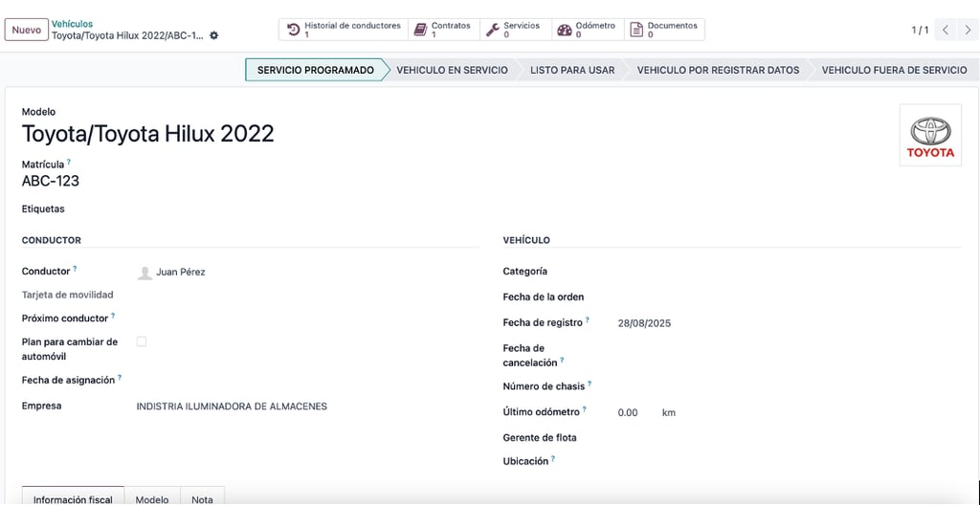Click the Conductor help question mark

75,269
